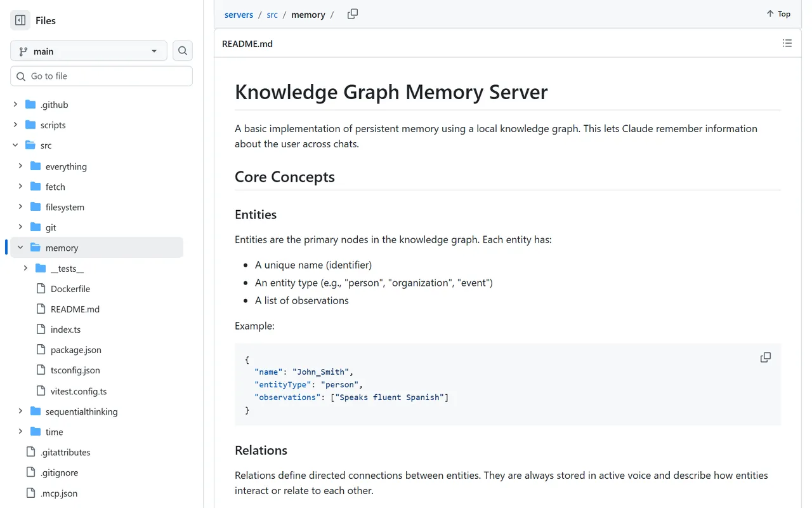
Task: Click the memory open-folder icon
Action: (x=36, y=247)
